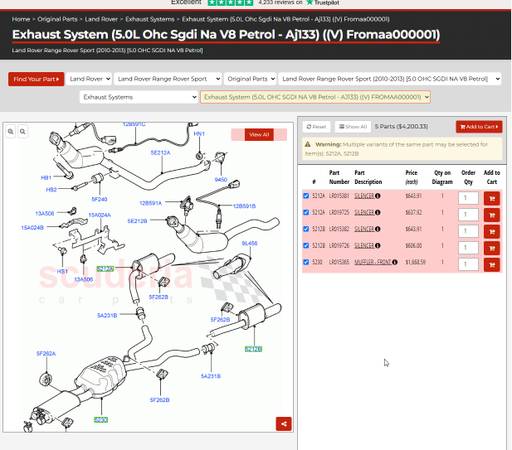Go to Home in breadcrumb
The height and width of the screenshot is (450, 512).
coord(21,19)
